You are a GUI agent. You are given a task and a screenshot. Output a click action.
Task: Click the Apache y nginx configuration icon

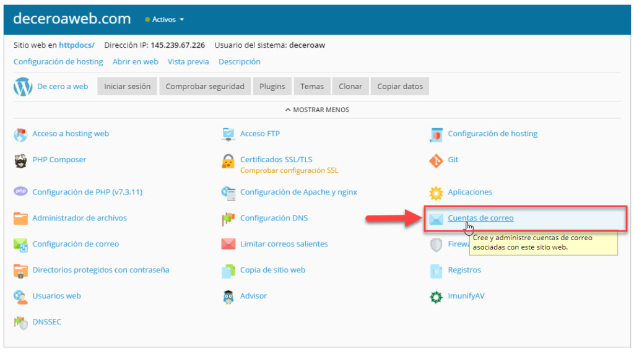click(228, 193)
